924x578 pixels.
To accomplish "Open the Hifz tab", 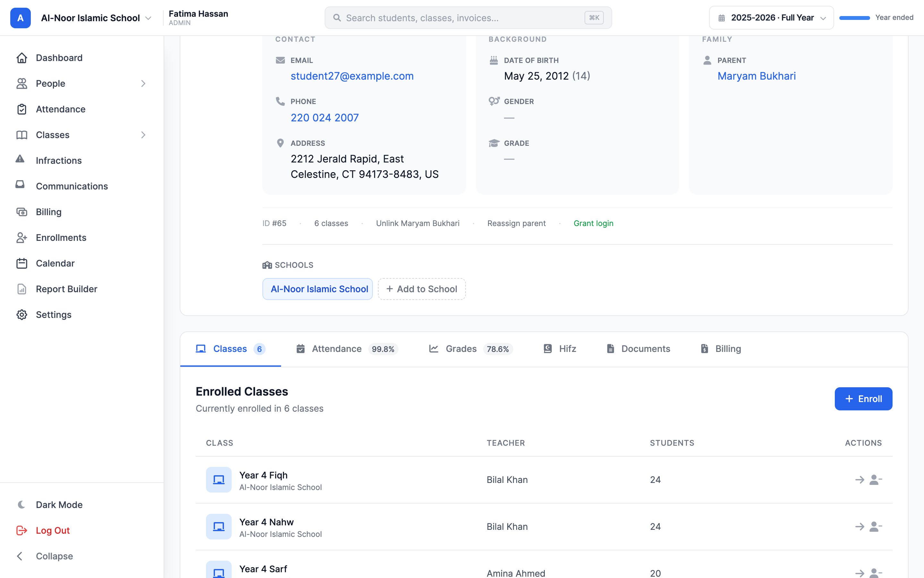I will (559, 349).
